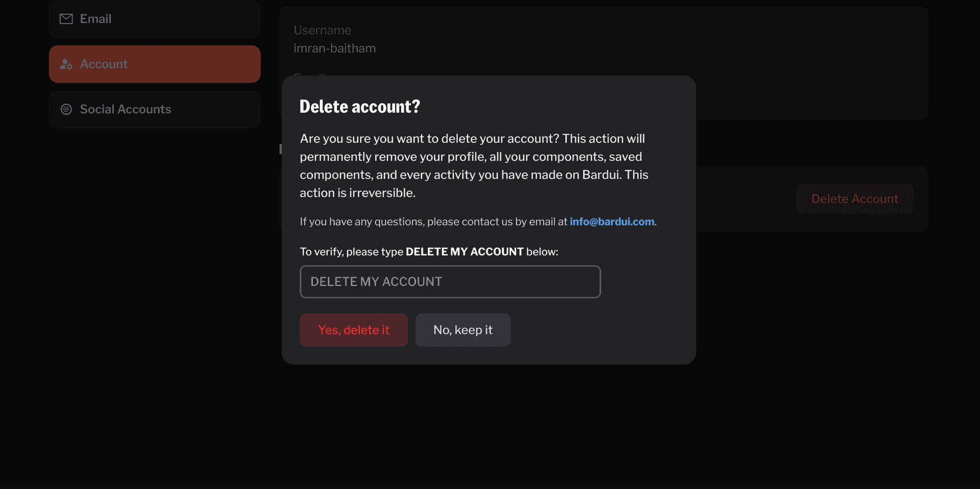This screenshot has width=980, height=489.
Task: Click the Username field label
Action: (322, 30)
